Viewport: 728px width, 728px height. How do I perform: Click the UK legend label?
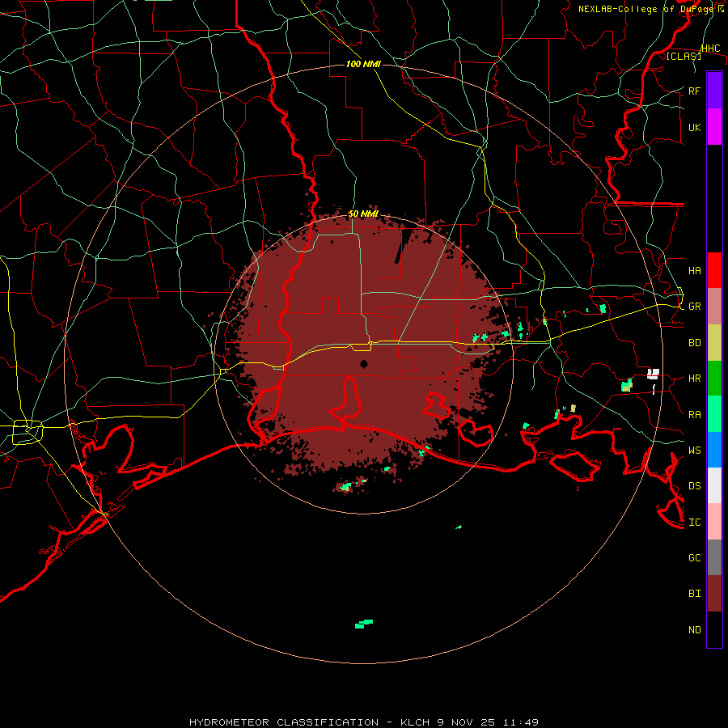point(694,127)
